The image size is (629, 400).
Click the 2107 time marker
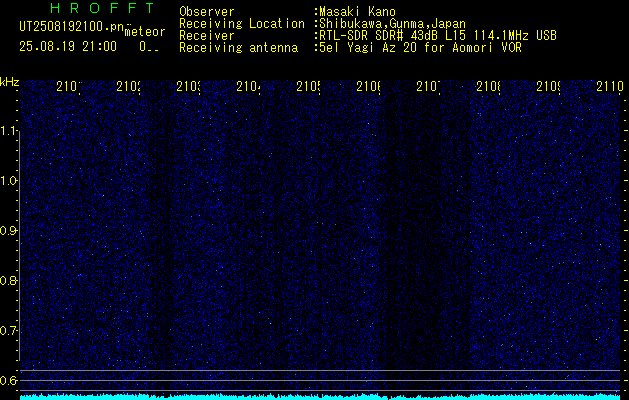coord(428,86)
